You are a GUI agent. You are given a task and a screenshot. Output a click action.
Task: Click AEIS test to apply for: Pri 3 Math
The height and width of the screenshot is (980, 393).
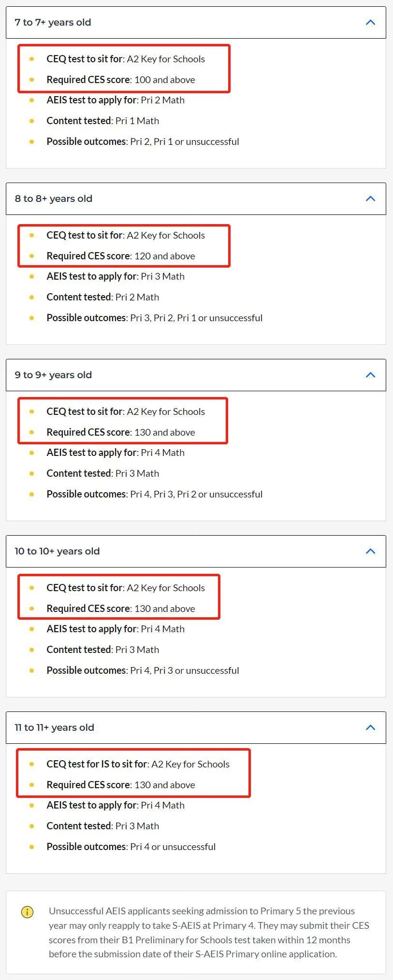coord(116,276)
